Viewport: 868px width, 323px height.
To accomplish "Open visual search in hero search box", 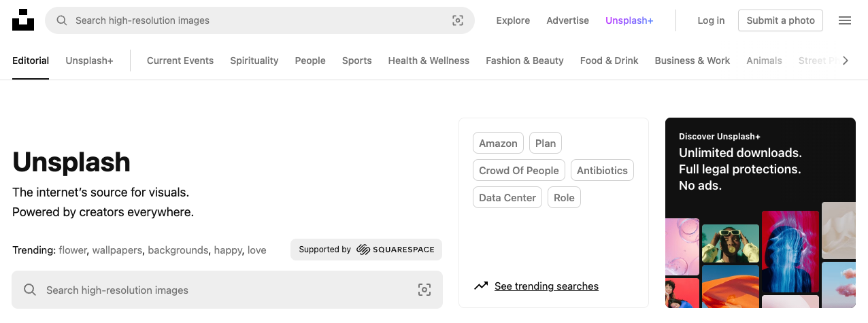I will (x=424, y=290).
